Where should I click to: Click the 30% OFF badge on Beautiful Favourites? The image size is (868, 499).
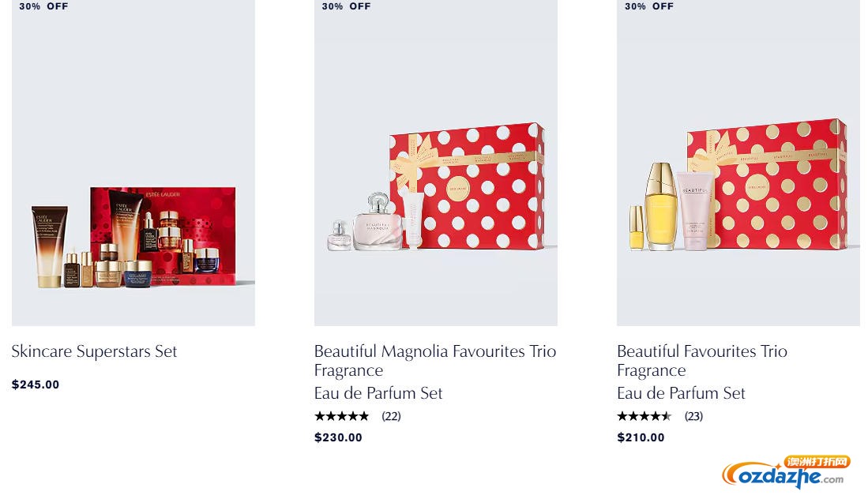click(x=649, y=6)
